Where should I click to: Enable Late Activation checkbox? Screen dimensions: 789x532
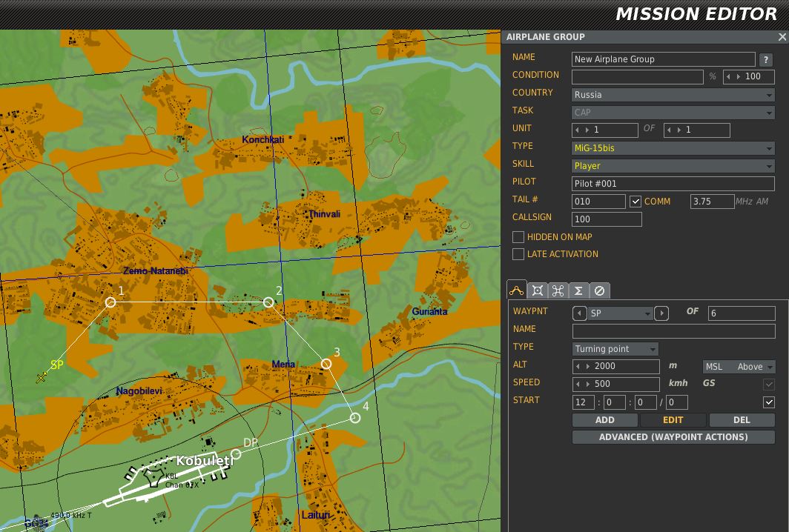point(518,254)
